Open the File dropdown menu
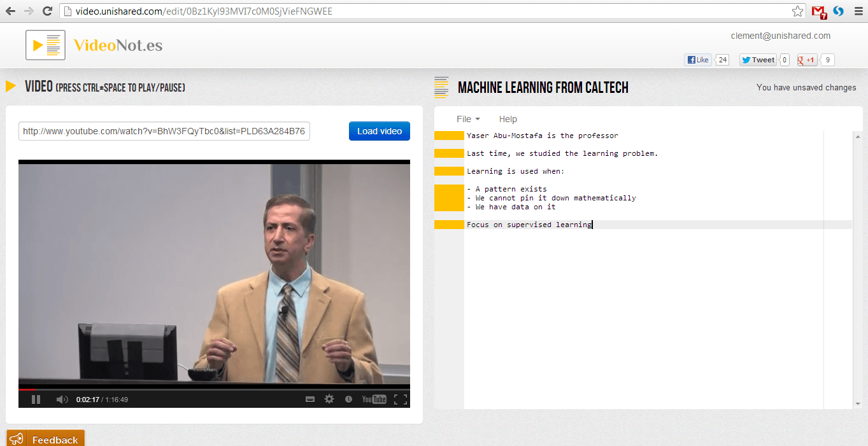 [x=468, y=119]
